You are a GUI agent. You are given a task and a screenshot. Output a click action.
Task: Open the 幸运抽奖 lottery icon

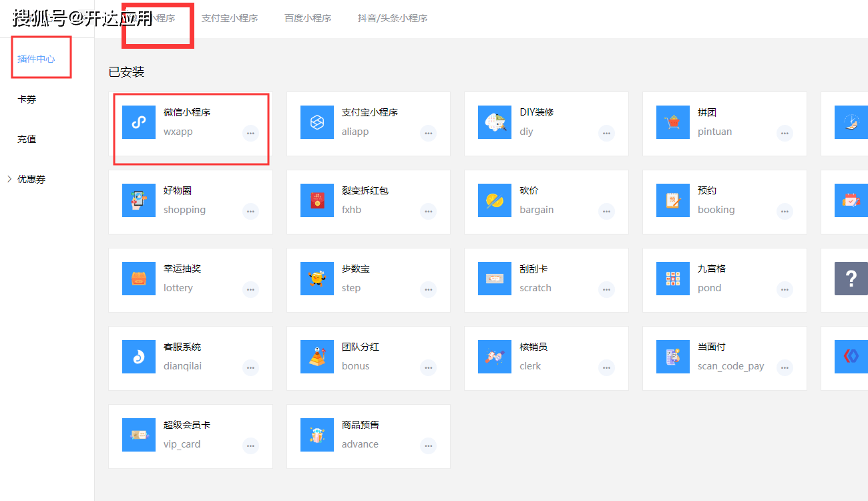[x=139, y=279]
